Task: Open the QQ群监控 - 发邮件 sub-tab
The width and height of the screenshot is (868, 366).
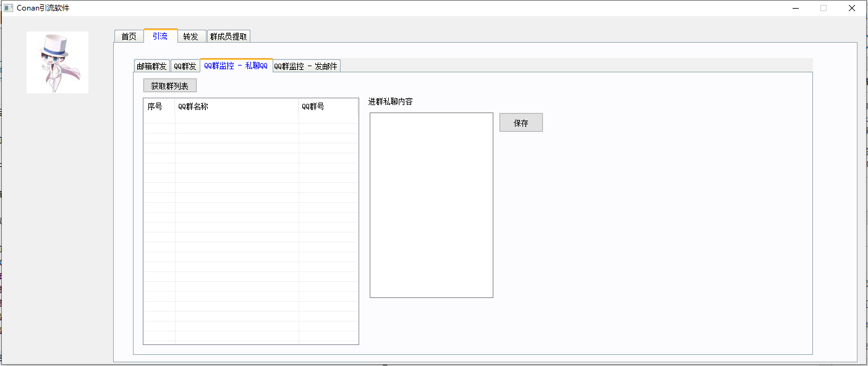Action: click(x=306, y=66)
